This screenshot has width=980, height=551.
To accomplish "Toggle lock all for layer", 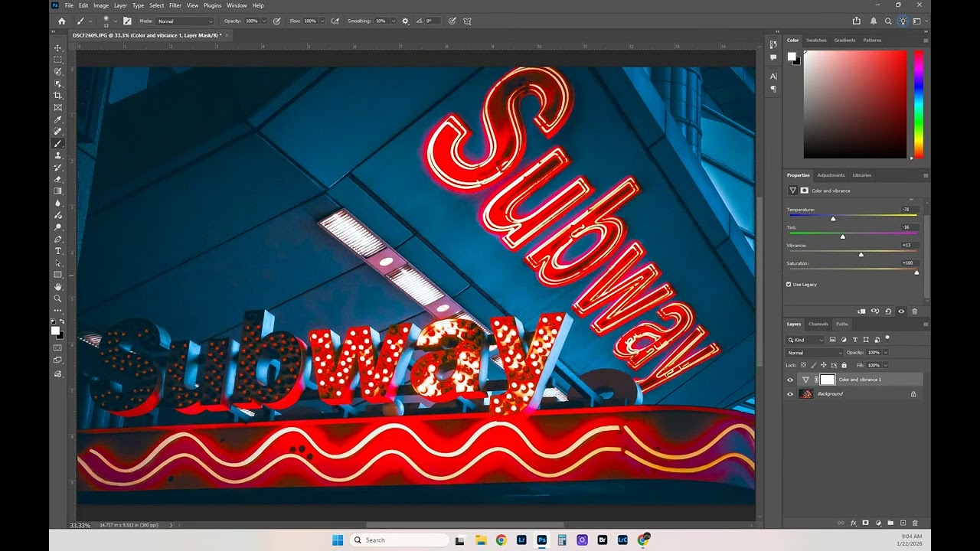I will [844, 365].
